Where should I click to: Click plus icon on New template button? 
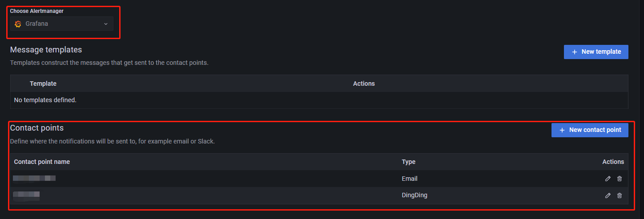click(x=574, y=52)
